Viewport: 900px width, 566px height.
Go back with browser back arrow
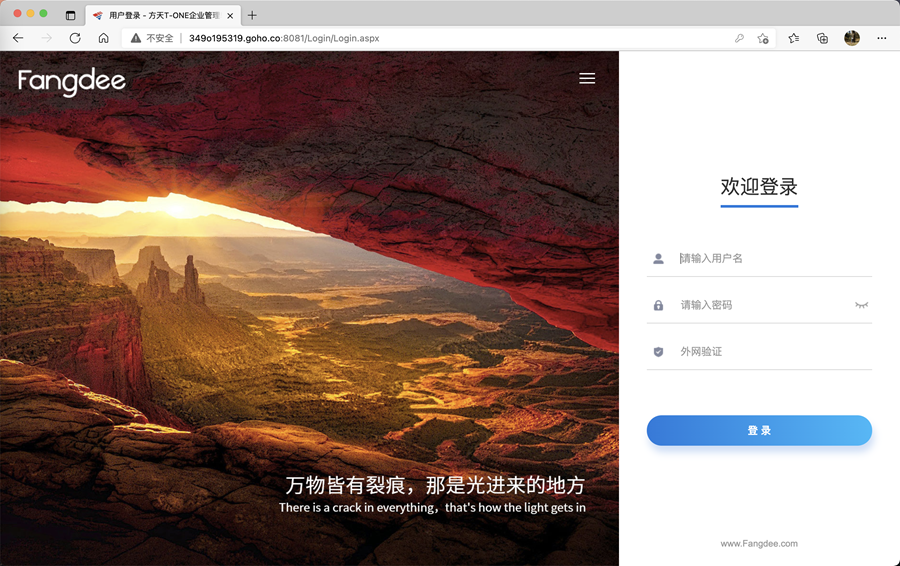coord(18,38)
